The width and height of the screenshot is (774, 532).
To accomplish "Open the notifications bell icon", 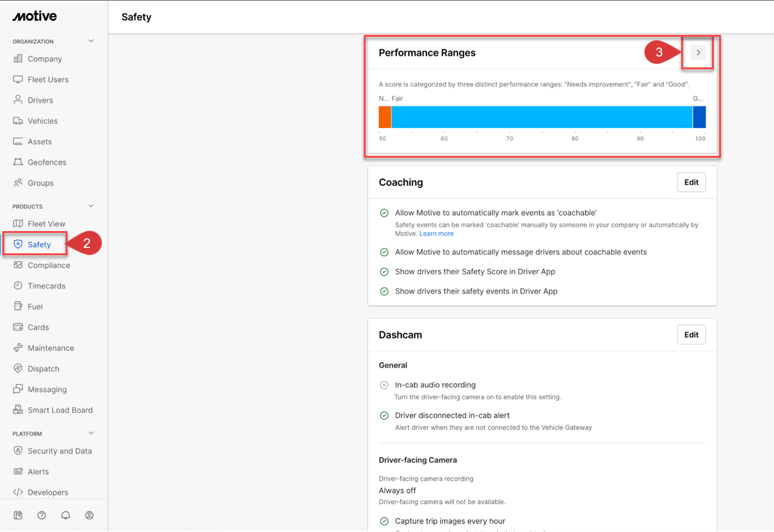I will pos(66,515).
